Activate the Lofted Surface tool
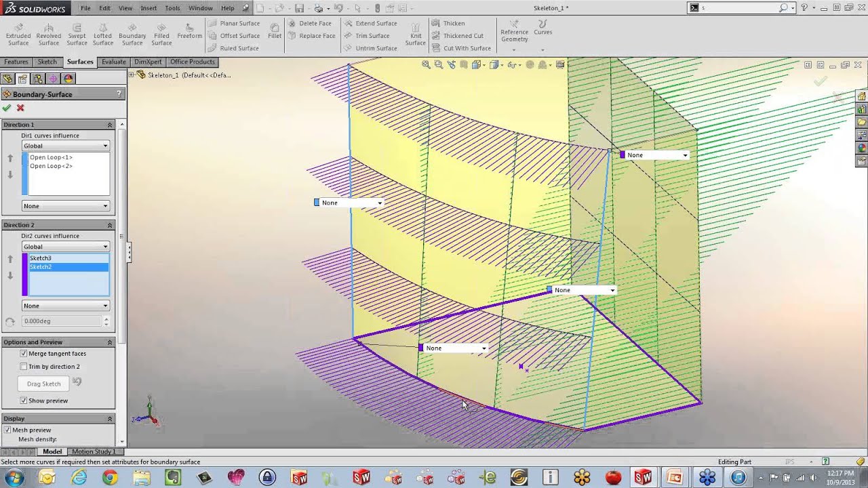Screen dimensions: 868x488 pos(103,33)
